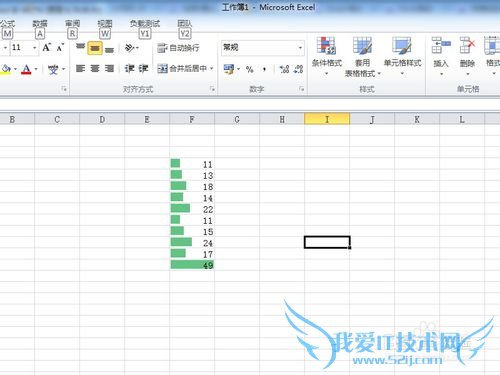This screenshot has height=375, width=500.
Task: Open the number (数字) dialog launcher
Action: (301, 89)
